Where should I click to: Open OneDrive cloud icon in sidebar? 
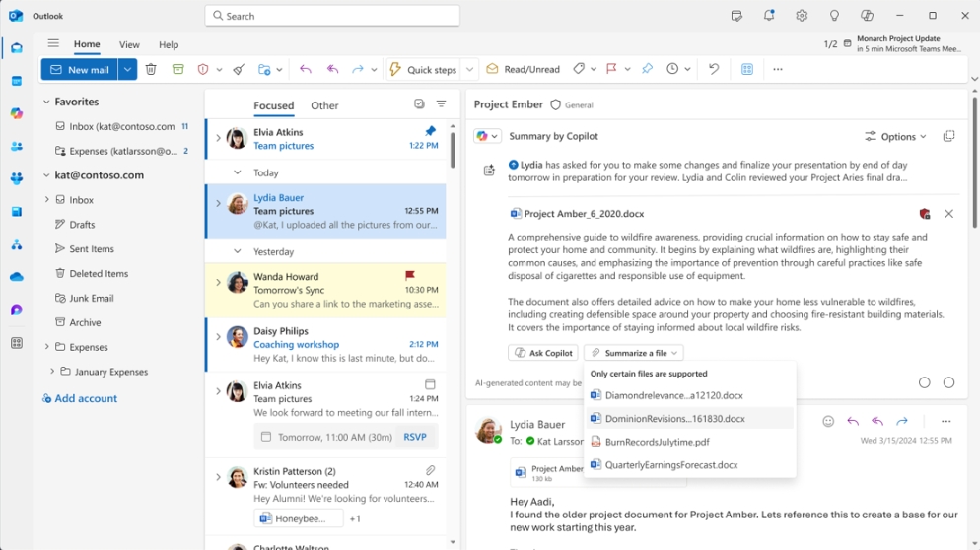point(17,277)
